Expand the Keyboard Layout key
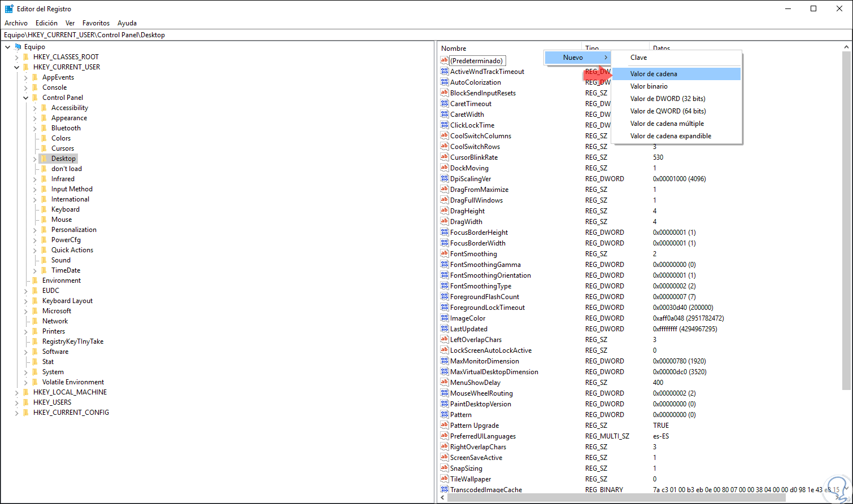Image resolution: width=853 pixels, height=504 pixels. 25,301
